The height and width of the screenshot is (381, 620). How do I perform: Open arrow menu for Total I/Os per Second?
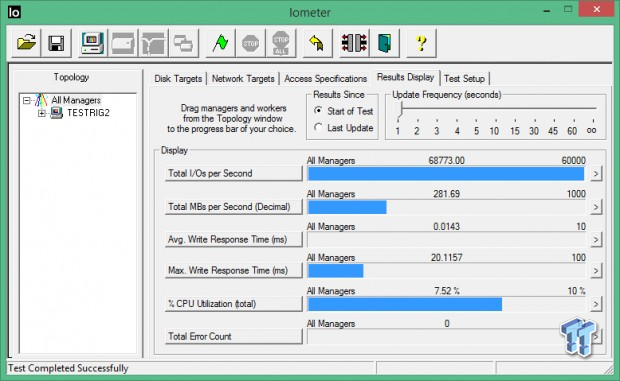tap(596, 174)
